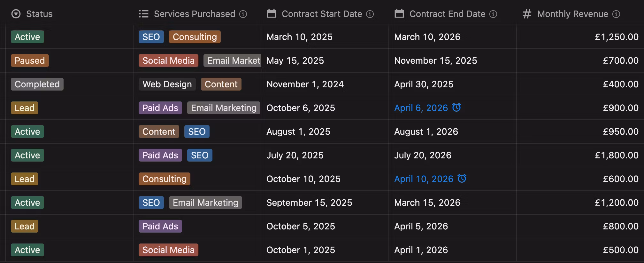Click the April 6, 2026 reminder date
This screenshot has height=263, width=644.
tap(421, 108)
